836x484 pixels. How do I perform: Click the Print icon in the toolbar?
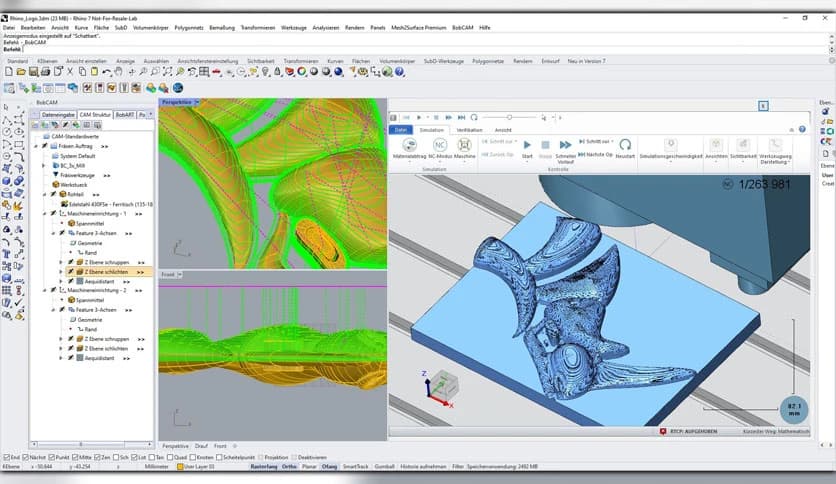pyautogui.click(x=45, y=71)
